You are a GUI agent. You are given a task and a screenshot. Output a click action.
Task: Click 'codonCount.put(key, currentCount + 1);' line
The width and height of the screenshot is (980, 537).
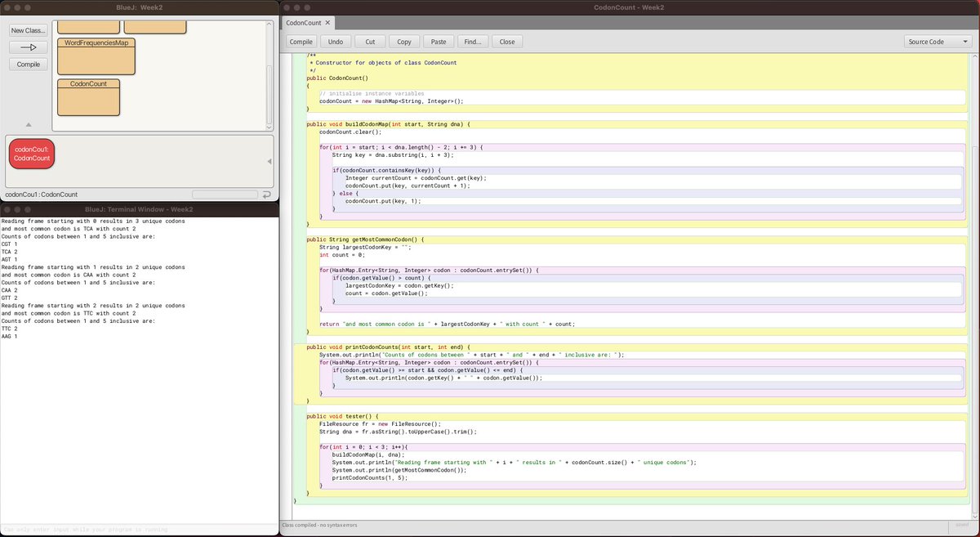tap(408, 186)
